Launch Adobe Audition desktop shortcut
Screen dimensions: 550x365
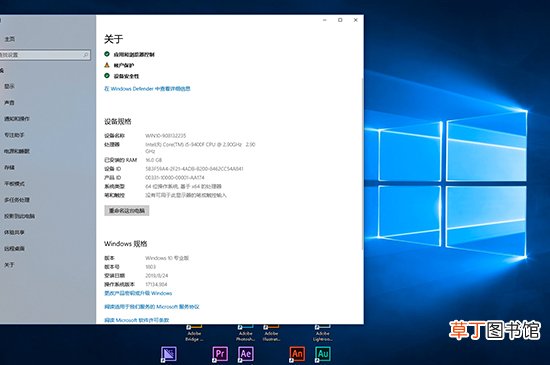pos(323,354)
